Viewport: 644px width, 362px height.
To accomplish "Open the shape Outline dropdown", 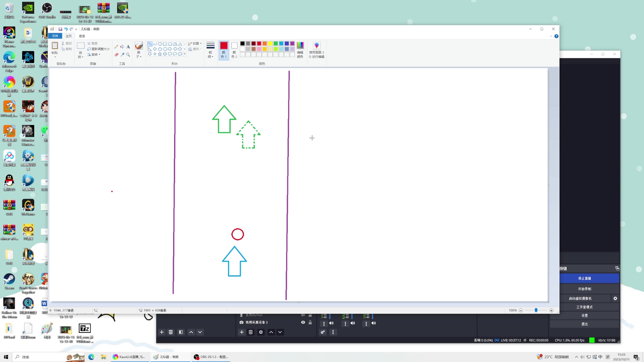I will click(196, 44).
